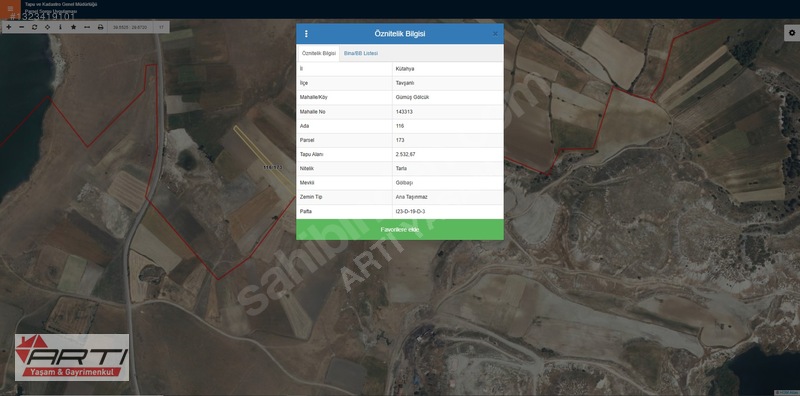The height and width of the screenshot is (396, 800).
Task: Select the measure distance tool icon
Action: pyautogui.click(x=87, y=27)
